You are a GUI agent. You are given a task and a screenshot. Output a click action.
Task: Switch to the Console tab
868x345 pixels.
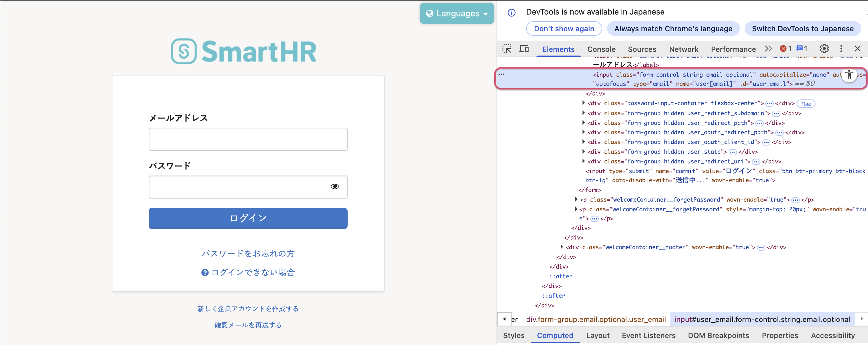click(x=601, y=49)
